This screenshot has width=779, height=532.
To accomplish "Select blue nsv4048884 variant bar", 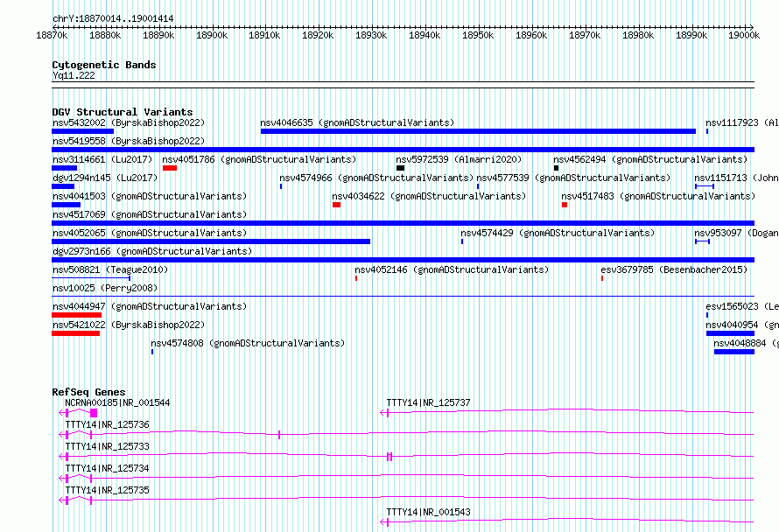I will 734,352.
